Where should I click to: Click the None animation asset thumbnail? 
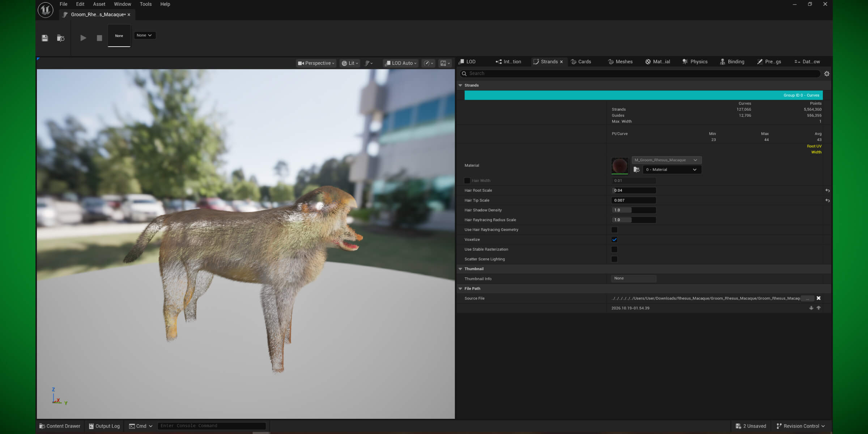pos(119,36)
